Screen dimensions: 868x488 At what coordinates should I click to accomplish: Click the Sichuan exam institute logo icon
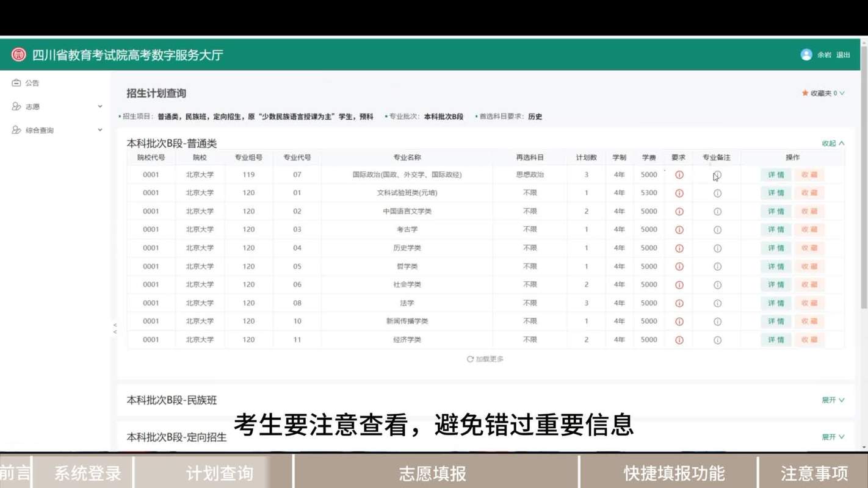18,55
